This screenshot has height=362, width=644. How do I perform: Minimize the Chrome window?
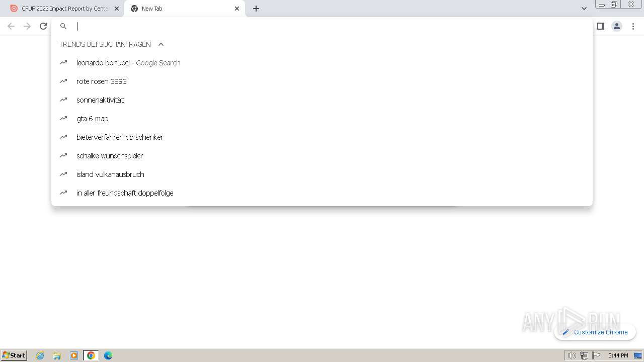pos(602,5)
